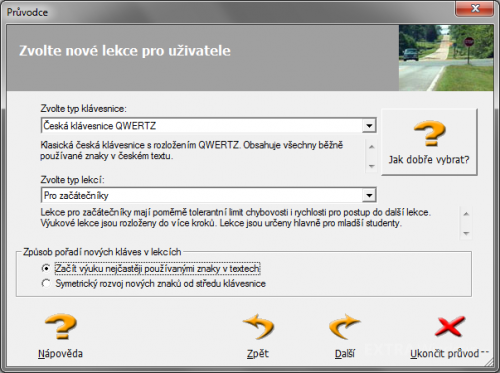The image size is (500, 373).
Task: Click the 'Zvolte typ lekcí:' label
Action: pos(72,180)
